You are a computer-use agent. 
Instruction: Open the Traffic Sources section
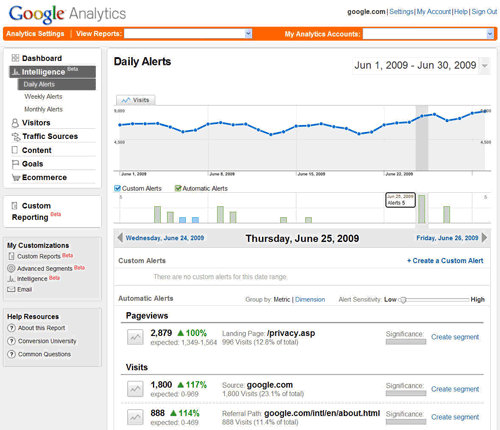(50, 136)
